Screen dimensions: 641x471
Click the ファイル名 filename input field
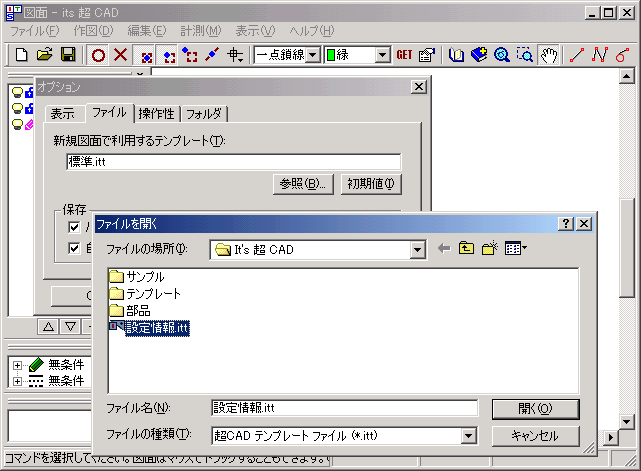344,408
